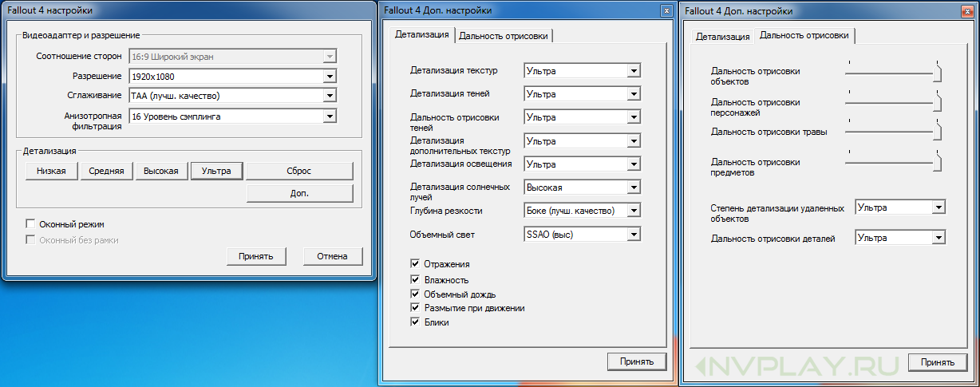The height and width of the screenshot is (387, 980).
Task: Click Принять in the middle window
Action: (x=637, y=361)
